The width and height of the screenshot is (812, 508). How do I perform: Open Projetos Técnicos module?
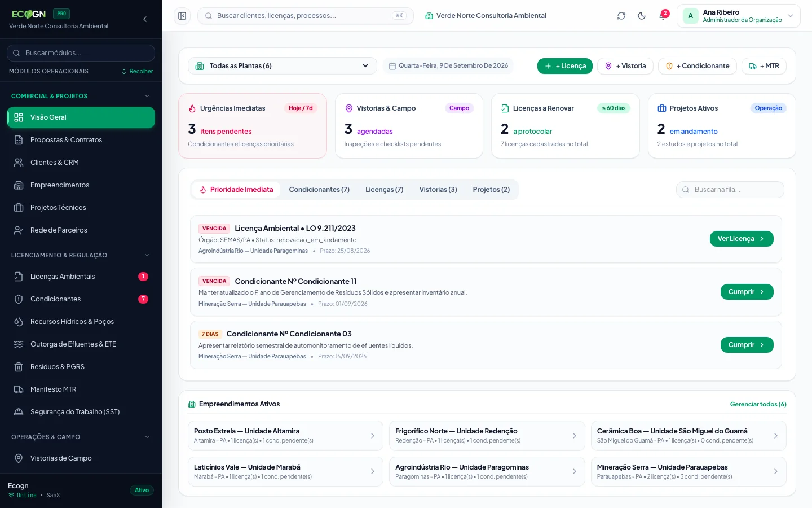pyautogui.click(x=81, y=208)
